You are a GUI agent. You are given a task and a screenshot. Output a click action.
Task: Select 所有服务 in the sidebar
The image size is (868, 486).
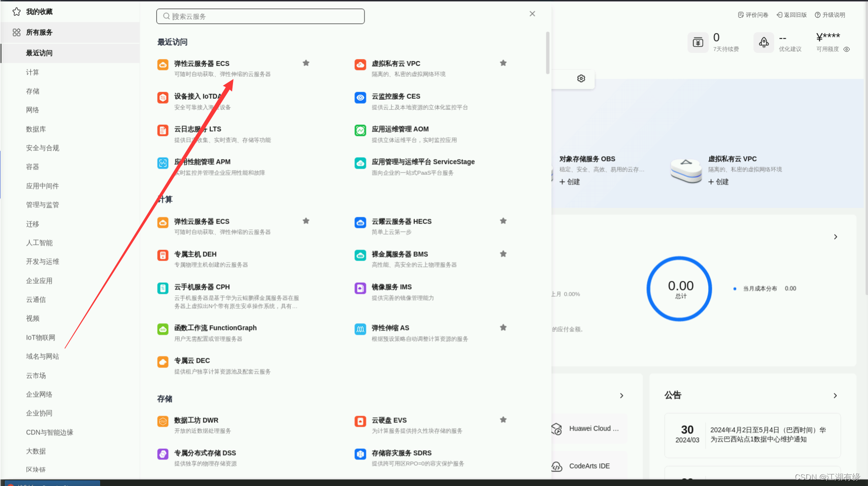click(70, 32)
